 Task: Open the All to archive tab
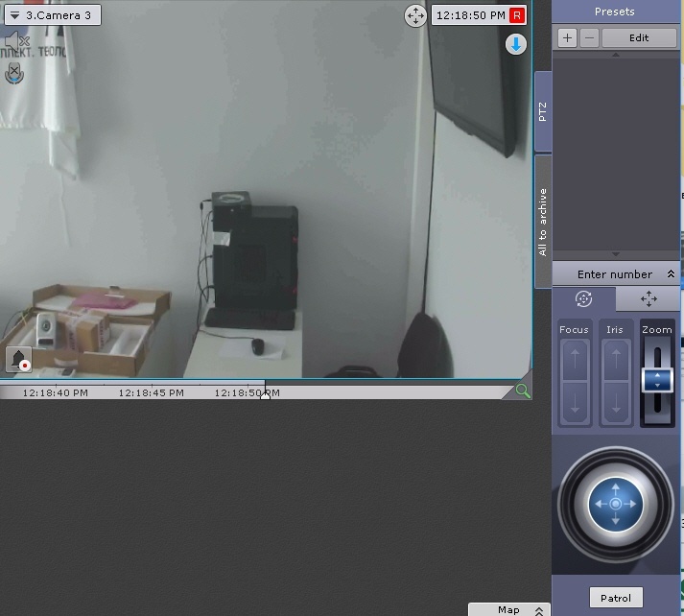[543, 221]
